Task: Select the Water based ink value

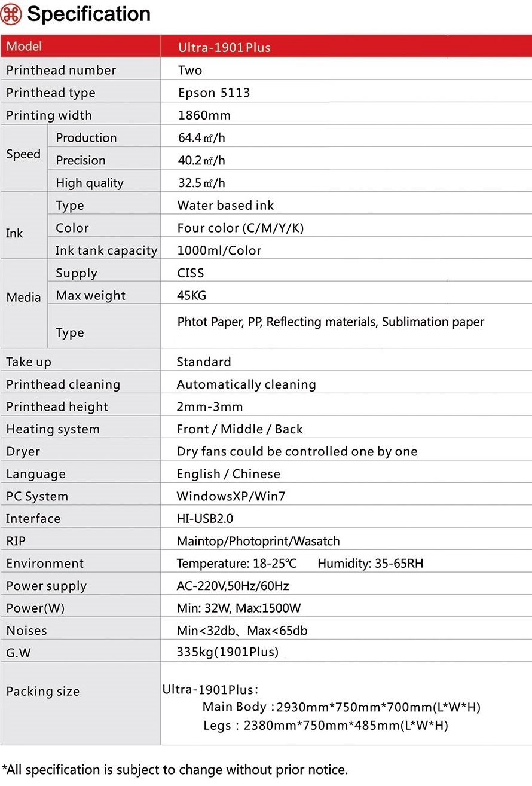Action: [225, 206]
